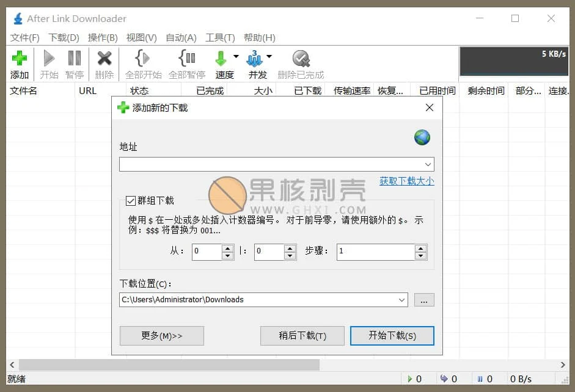Viewport: 575px width, 392px height.
Task: Sort by the 状态 column header
Action: click(153, 91)
